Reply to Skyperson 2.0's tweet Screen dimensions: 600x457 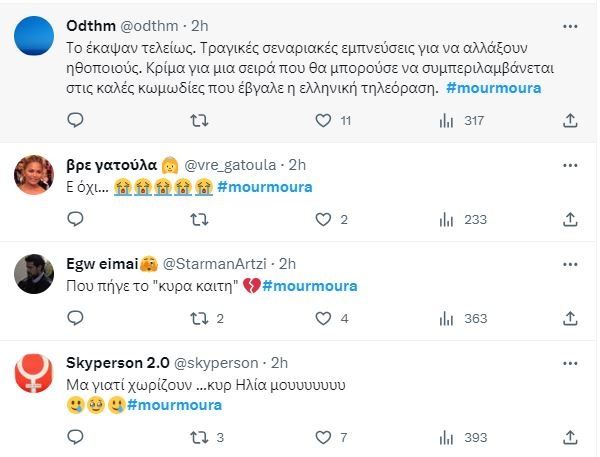click(75, 437)
